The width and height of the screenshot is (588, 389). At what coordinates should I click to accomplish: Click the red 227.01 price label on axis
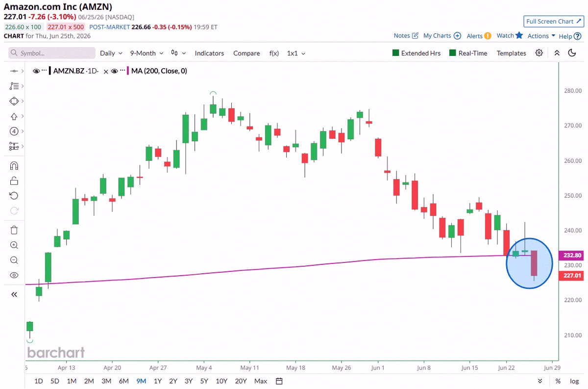[x=570, y=276]
